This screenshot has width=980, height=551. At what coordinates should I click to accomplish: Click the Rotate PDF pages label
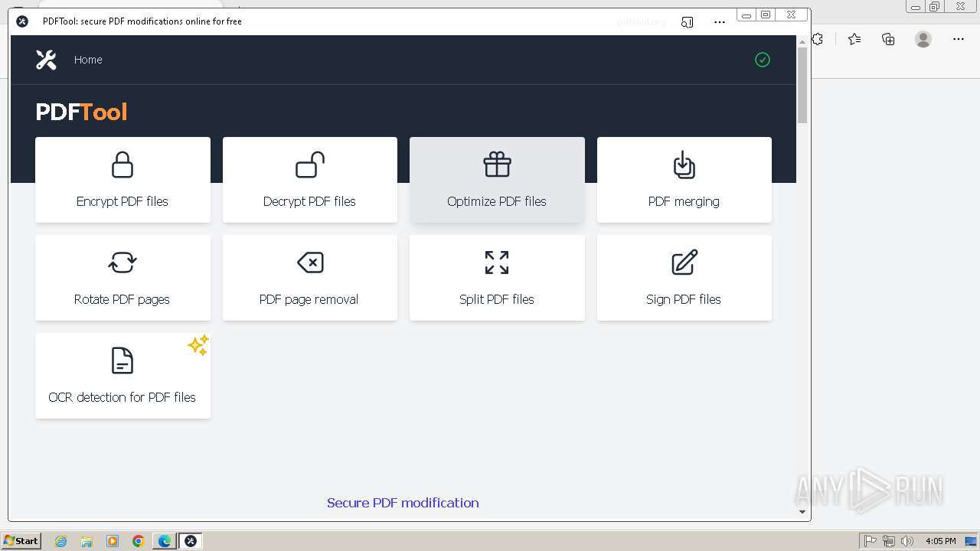tap(122, 299)
